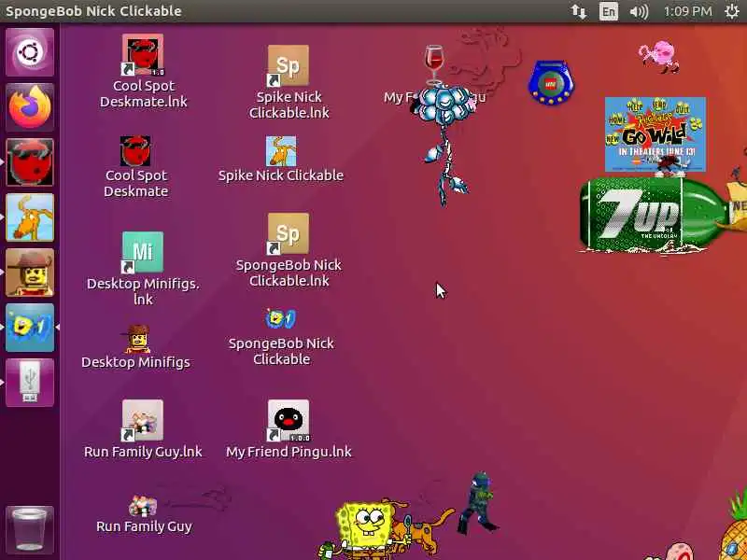747x560 pixels.
Task: Open the network indicator in top panel
Action: [579, 11]
